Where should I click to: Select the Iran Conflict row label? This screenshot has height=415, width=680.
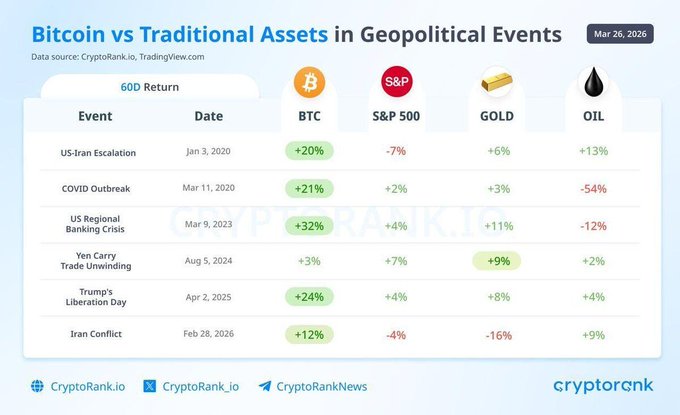tap(98, 335)
